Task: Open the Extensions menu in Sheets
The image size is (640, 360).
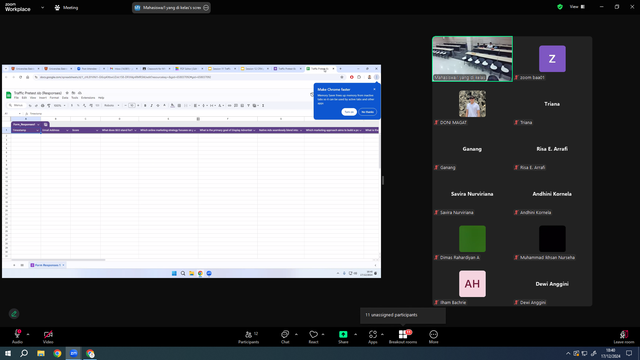Action: tap(88, 98)
